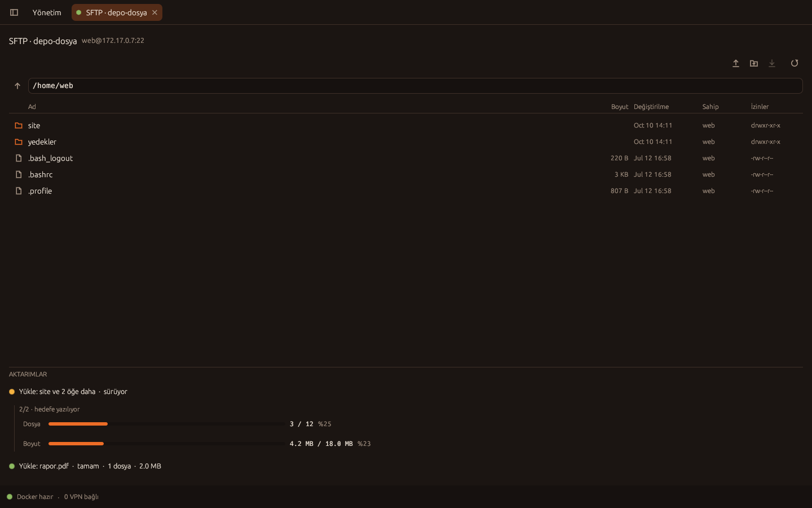Screen dimensions: 812x508
Task: Sort by Değiştirilme column header
Action: (651, 107)
